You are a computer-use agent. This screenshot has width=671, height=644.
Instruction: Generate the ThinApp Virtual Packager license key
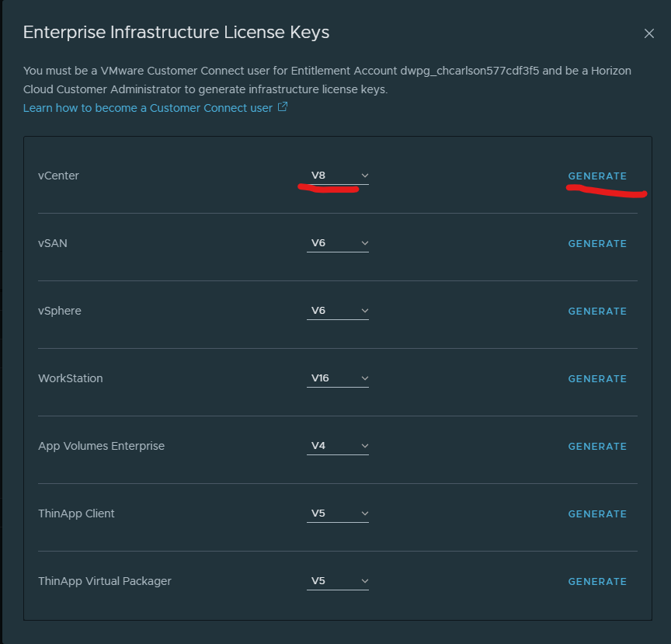pos(597,582)
